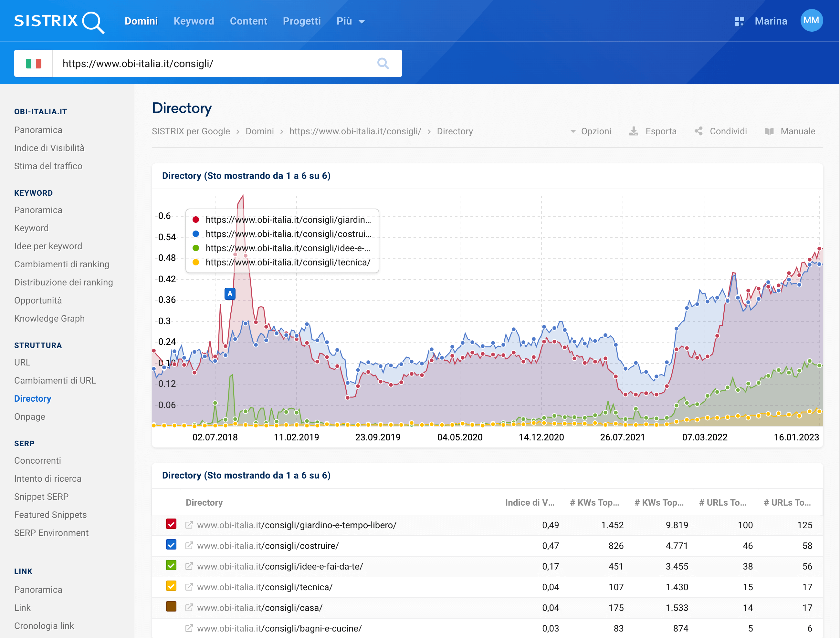Image resolution: width=840 pixels, height=638 pixels.
Task: Open Featured Snippets in sidebar
Action: (x=50, y=515)
